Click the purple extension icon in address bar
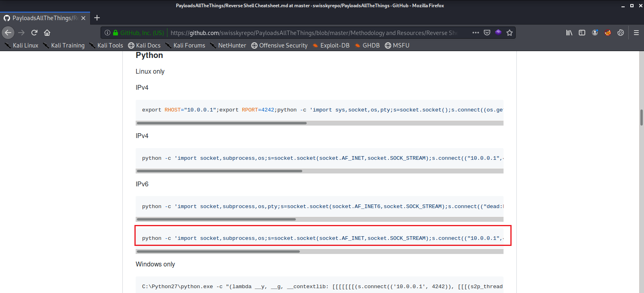Screen dimensions: 644x293 [x=498, y=33]
